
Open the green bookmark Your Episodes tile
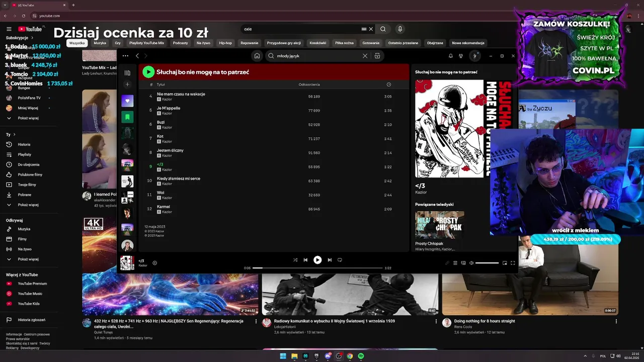click(x=127, y=117)
